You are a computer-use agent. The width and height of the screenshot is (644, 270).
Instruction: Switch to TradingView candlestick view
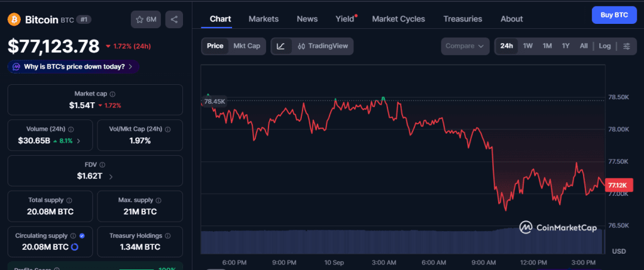[x=323, y=46]
